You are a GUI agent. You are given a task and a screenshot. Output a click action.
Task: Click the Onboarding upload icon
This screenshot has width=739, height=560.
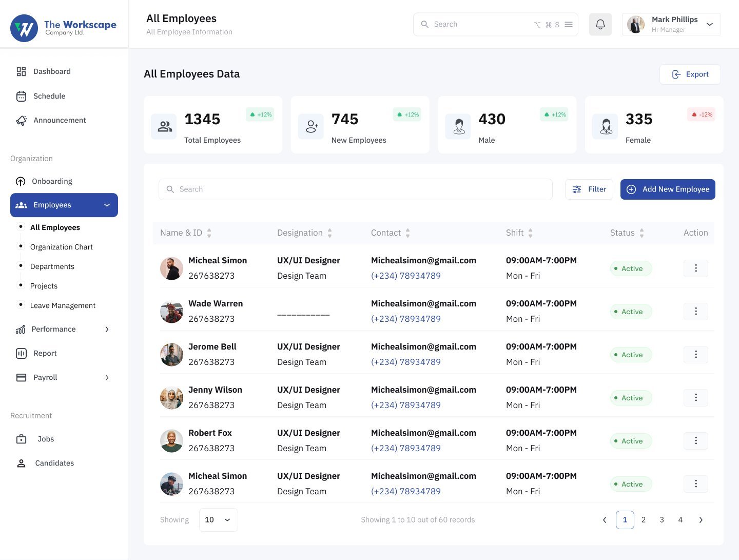21,181
